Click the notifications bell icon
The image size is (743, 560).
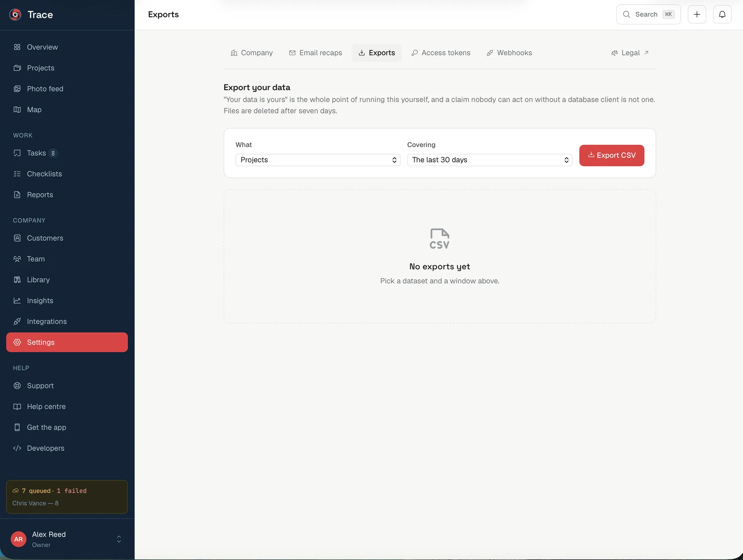[x=722, y=15]
